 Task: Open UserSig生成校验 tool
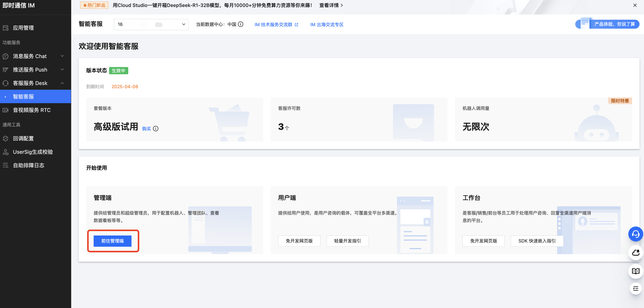[x=33, y=152]
